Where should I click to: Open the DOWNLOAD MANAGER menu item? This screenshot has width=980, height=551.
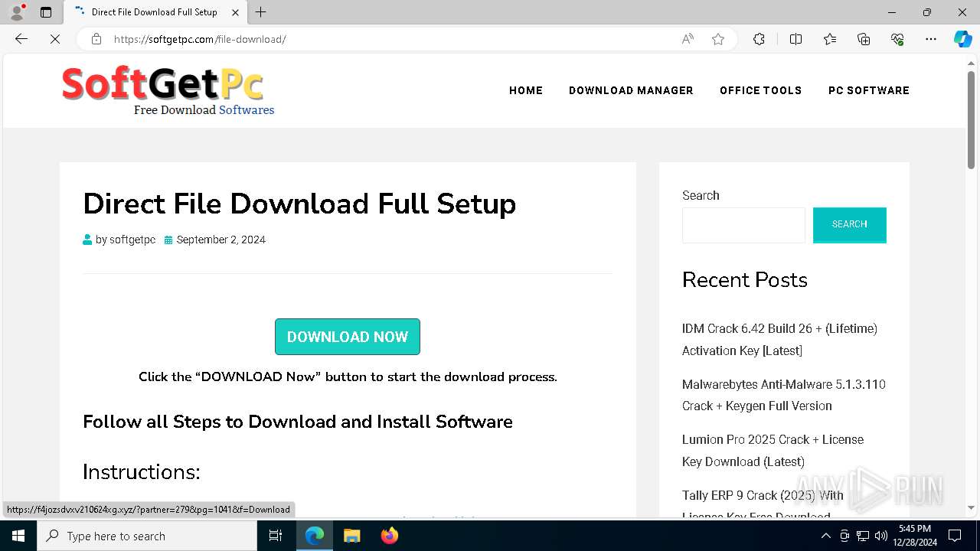[631, 90]
